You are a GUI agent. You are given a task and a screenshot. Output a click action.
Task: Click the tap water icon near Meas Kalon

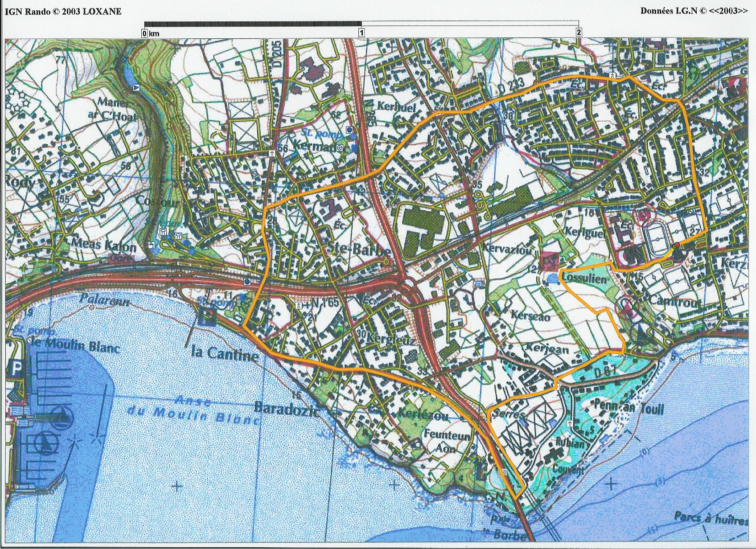[152, 244]
